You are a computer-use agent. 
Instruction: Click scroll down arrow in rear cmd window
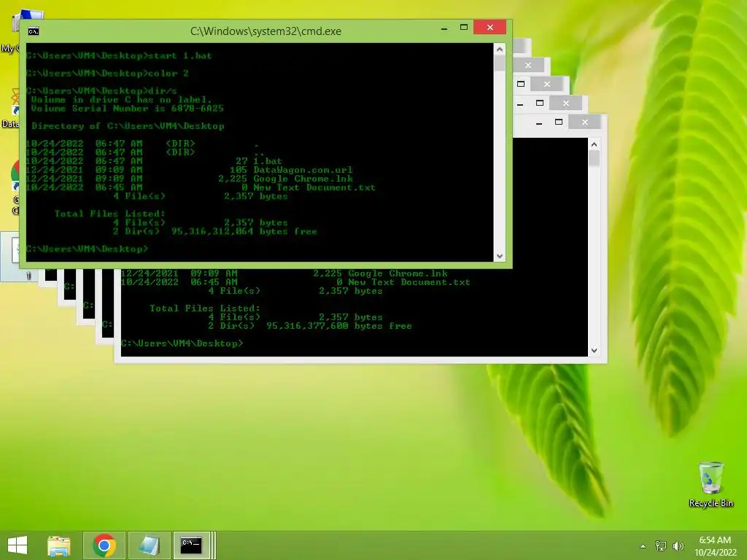pyautogui.click(x=594, y=351)
